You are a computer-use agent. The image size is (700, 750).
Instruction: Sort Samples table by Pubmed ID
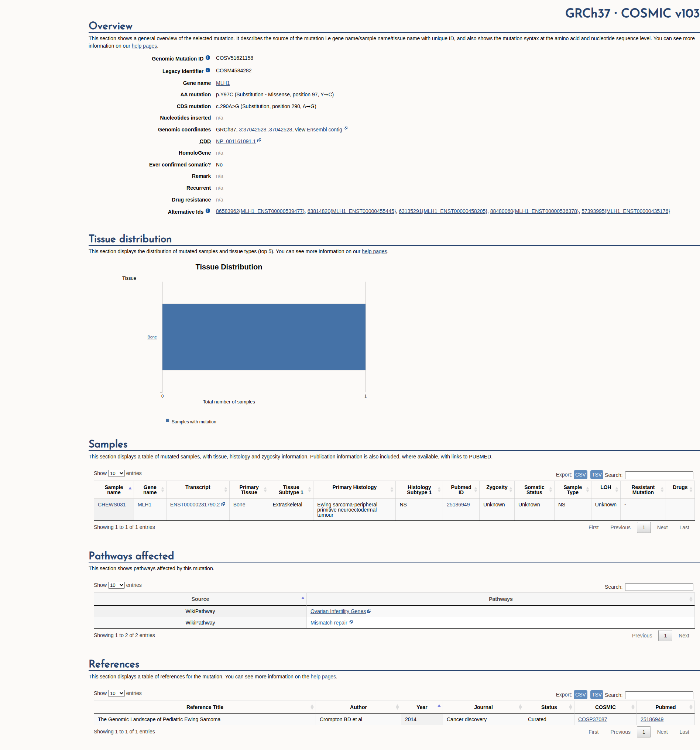[461, 490]
